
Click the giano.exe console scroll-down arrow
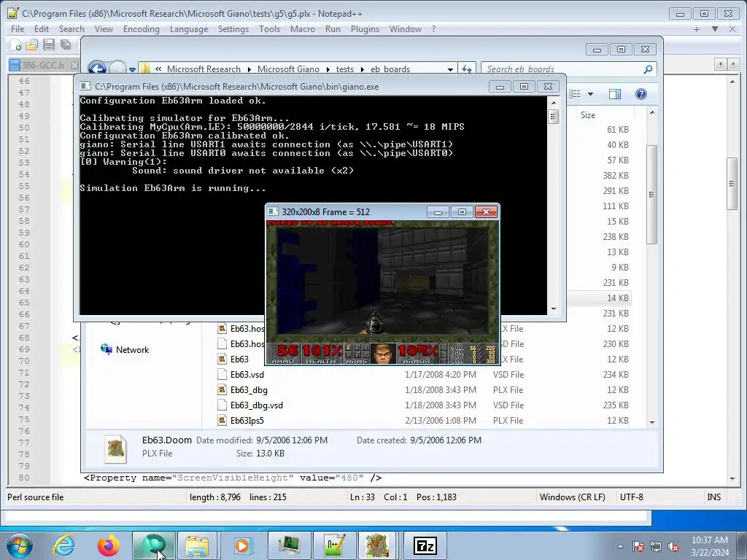[553, 309]
